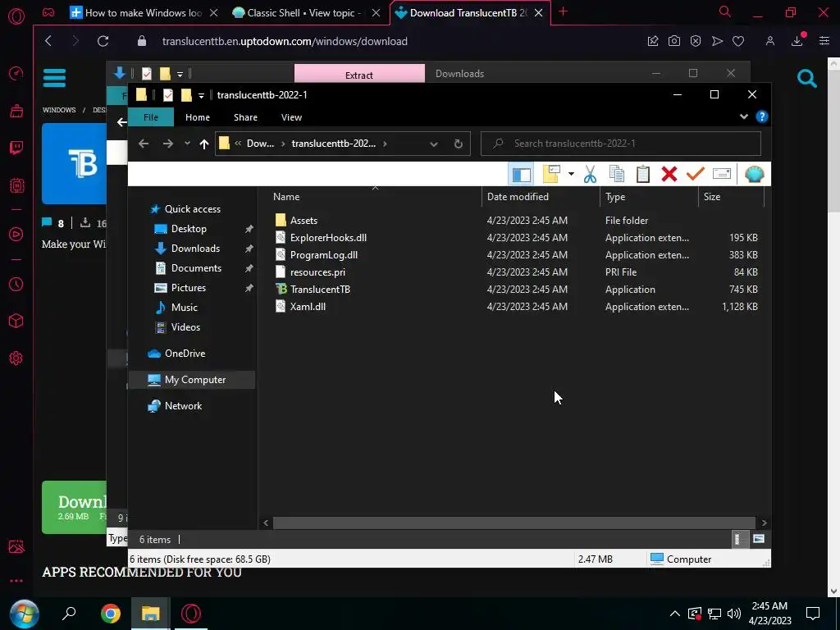This screenshot has height=630, width=840.
Task: Select resources.pri file
Action: [317, 272]
